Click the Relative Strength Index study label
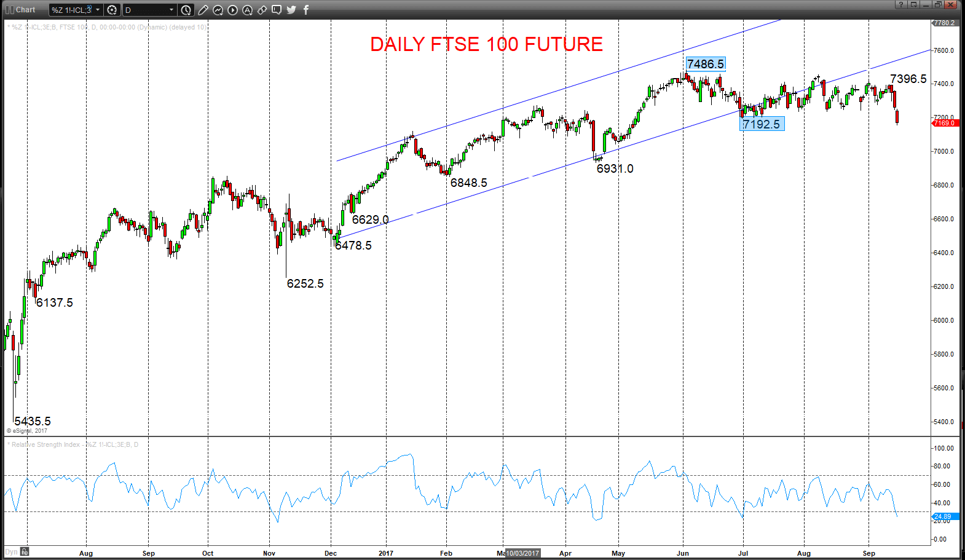The image size is (965, 560). point(73,444)
